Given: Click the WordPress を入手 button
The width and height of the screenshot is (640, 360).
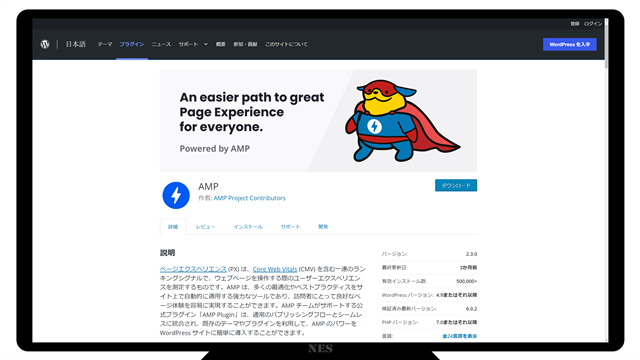Looking at the screenshot, I should pos(569,44).
